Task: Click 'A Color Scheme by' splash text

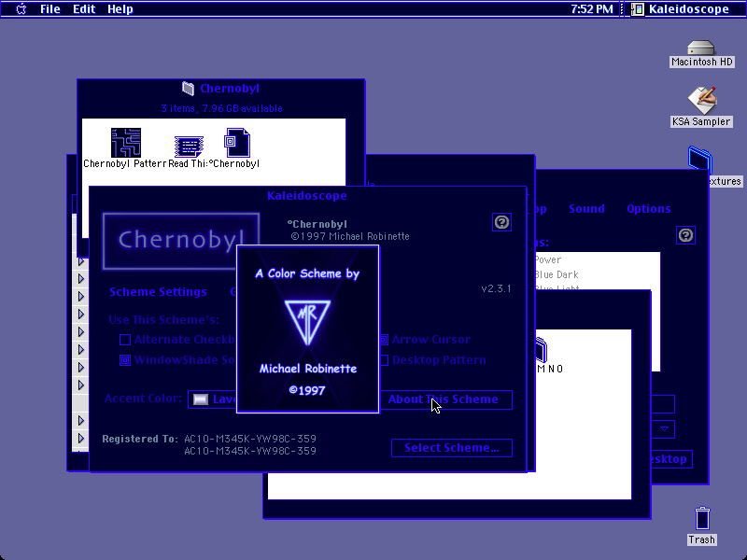Action: [x=307, y=273]
